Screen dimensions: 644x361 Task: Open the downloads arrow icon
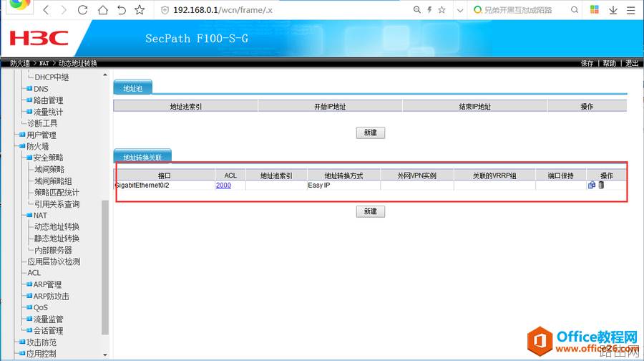click(613, 10)
